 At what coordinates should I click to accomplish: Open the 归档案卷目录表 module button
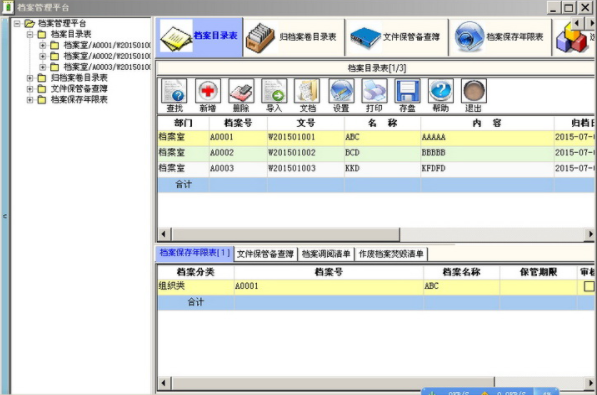pyautogui.click(x=294, y=37)
